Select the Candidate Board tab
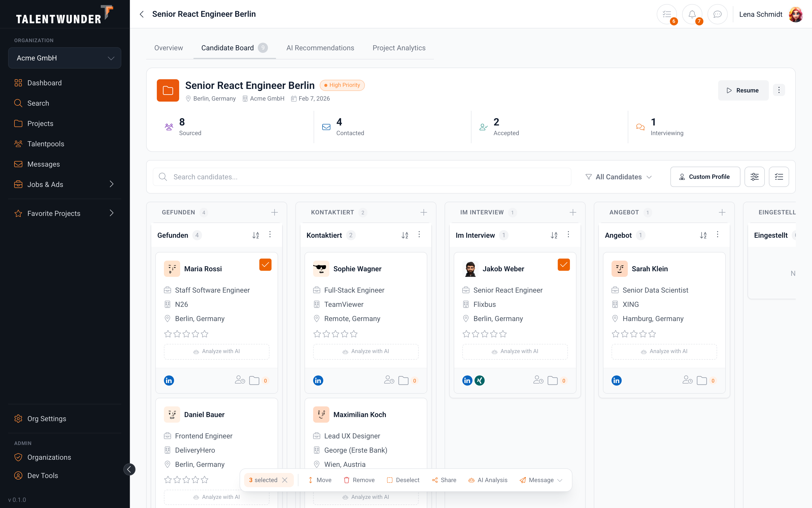 tap(234, 48)
